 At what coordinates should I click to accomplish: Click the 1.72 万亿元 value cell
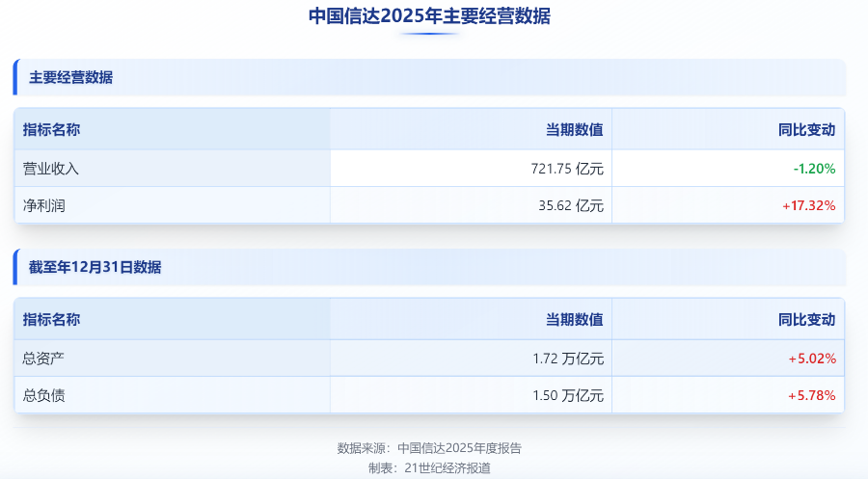point(568,359)
